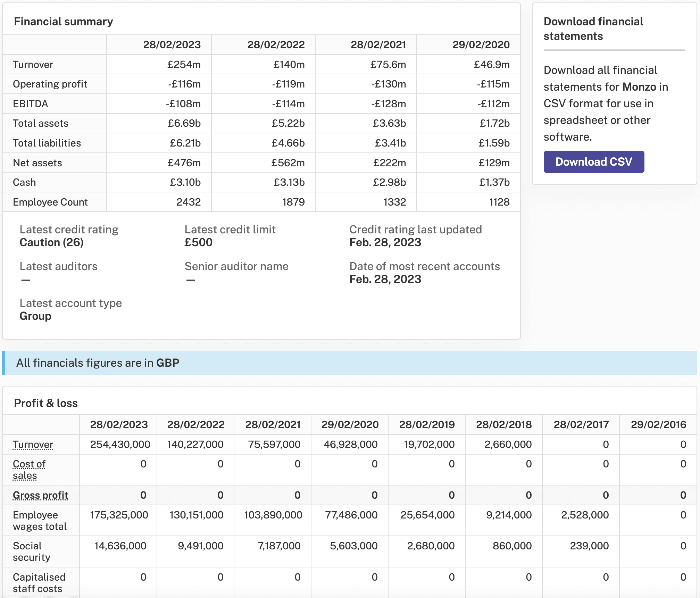Image resolution: width=700 pixels, height=598 pixels.
Task: Click the Capitalised staff costs row label
Action: 39,583
